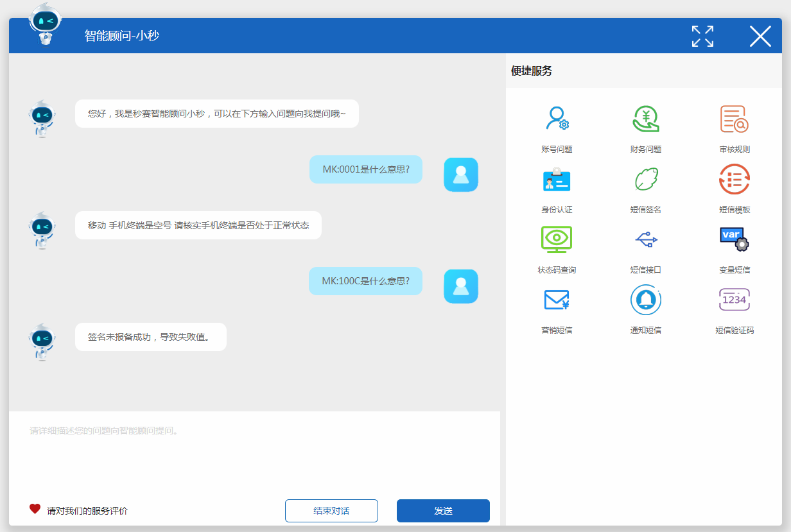This screenshot has width=791, height=532.
Task: Click the 营销短信 label
Action: pos(557,330)
